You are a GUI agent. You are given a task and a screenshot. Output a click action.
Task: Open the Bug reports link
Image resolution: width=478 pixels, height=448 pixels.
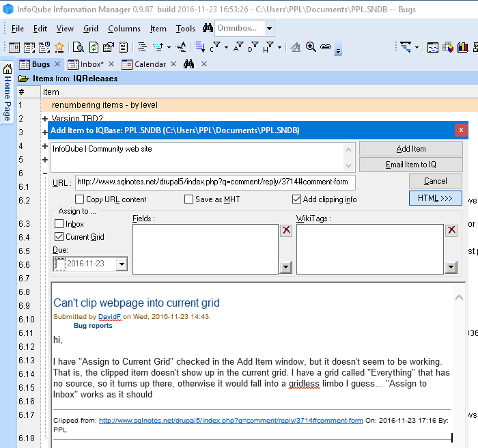click(93, 325)
